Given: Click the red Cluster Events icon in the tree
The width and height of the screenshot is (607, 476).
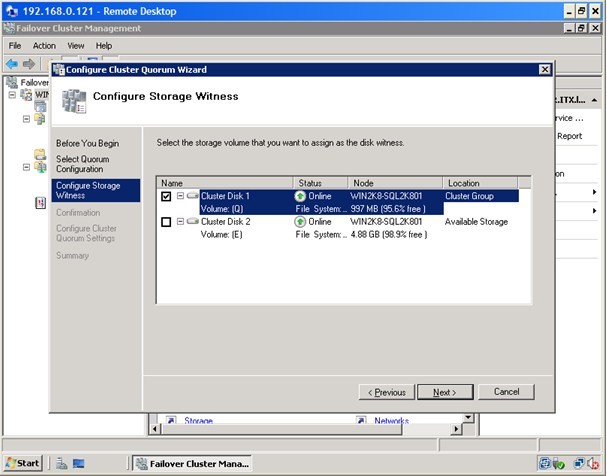Looking at the screenshot, I should 41,203.
